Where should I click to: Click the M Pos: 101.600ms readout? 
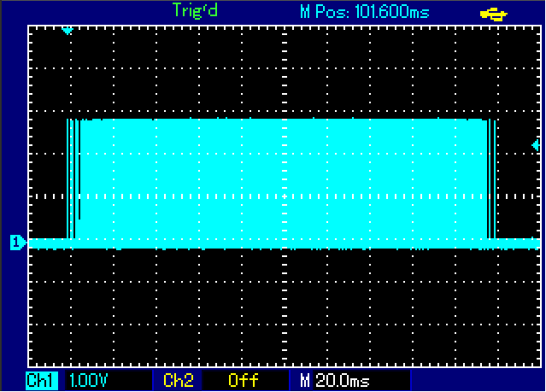click(365, 13)
